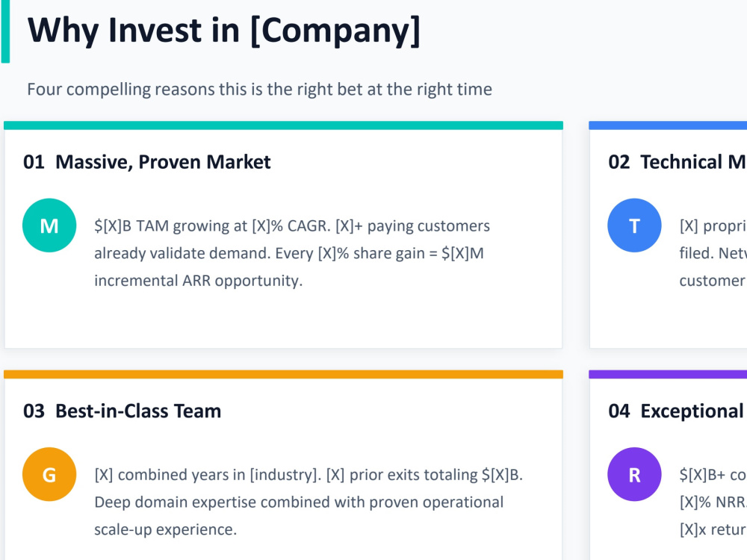
Task: Click 'incremental ARR opportunity' text line
Action: click(198, 281)
